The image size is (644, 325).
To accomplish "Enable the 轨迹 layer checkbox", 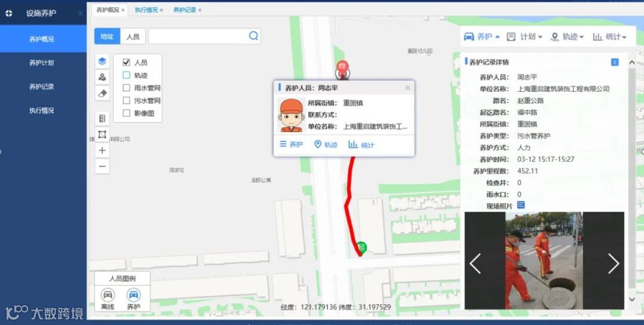I will 126,75.
